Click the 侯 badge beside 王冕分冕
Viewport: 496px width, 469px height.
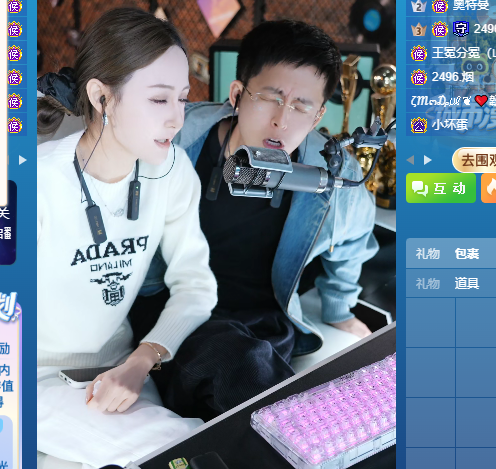click(x=419, y=53)
